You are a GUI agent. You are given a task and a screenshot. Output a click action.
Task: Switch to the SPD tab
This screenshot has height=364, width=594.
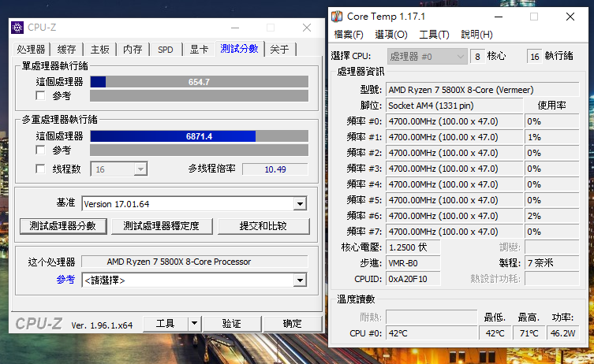(166, 50)
